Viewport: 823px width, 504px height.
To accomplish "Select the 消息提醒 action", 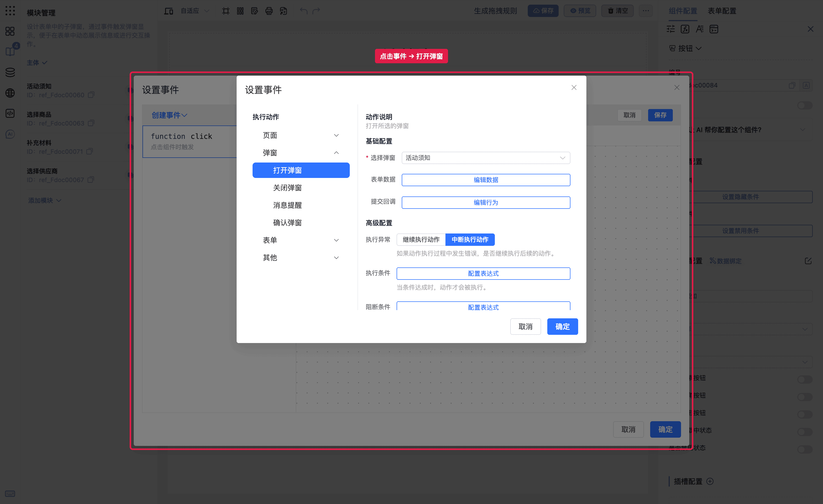I will click(301, 205).
